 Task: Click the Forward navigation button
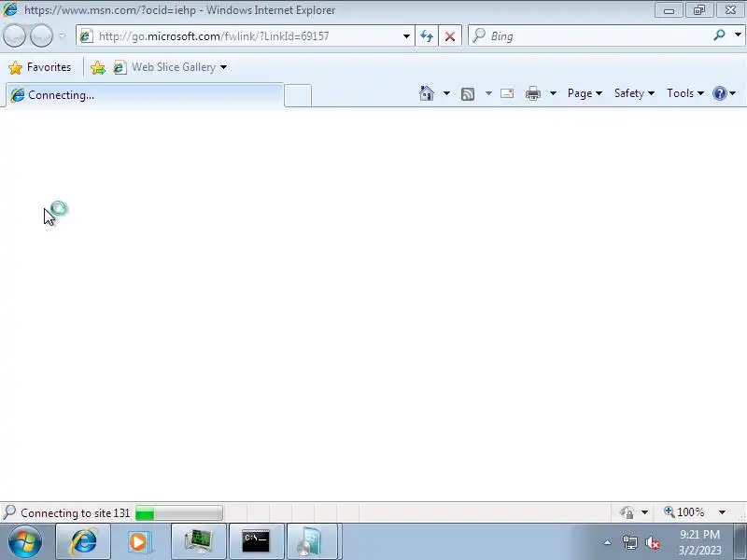coord(41,35)
